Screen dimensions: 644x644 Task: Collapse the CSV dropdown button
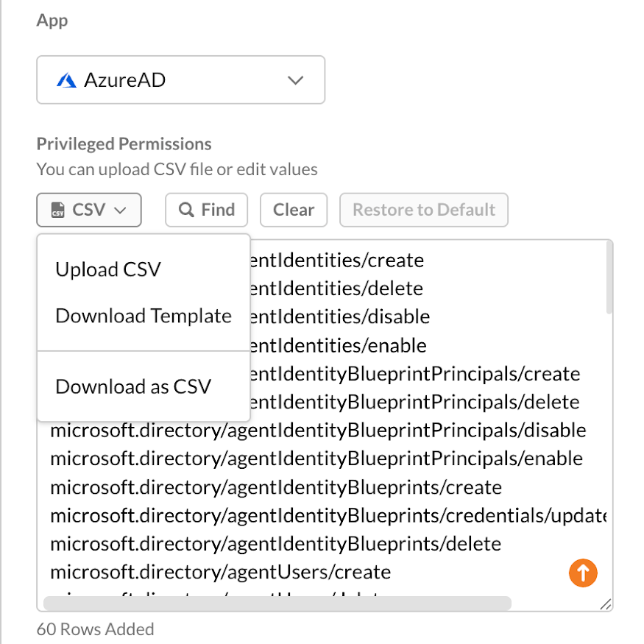[x=89, y=210]
